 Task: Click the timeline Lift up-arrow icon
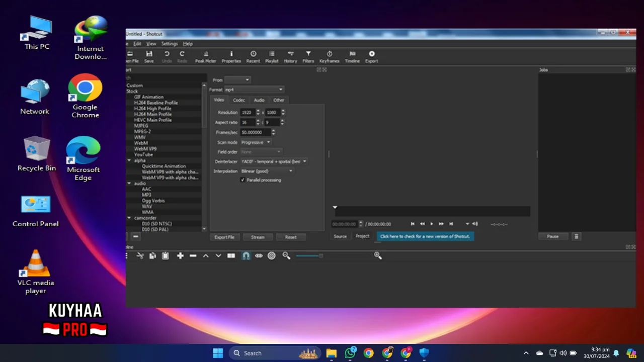[205, 256]
